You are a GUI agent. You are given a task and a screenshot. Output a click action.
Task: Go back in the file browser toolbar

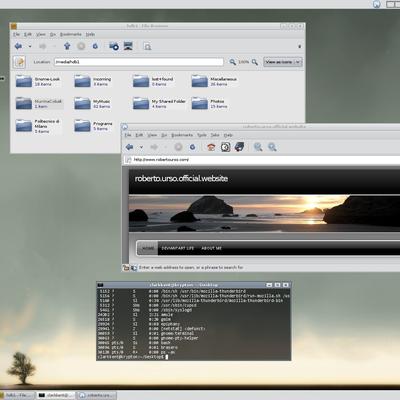19,46
